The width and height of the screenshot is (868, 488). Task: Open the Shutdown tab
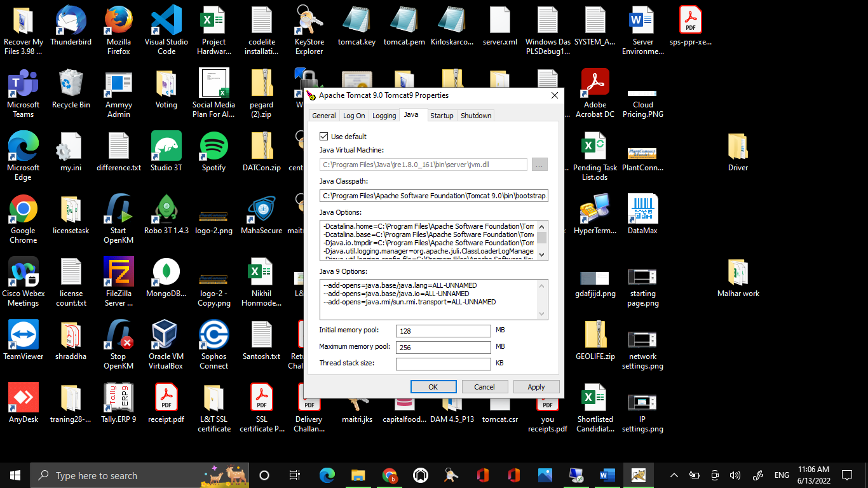(x=476, y=116)
